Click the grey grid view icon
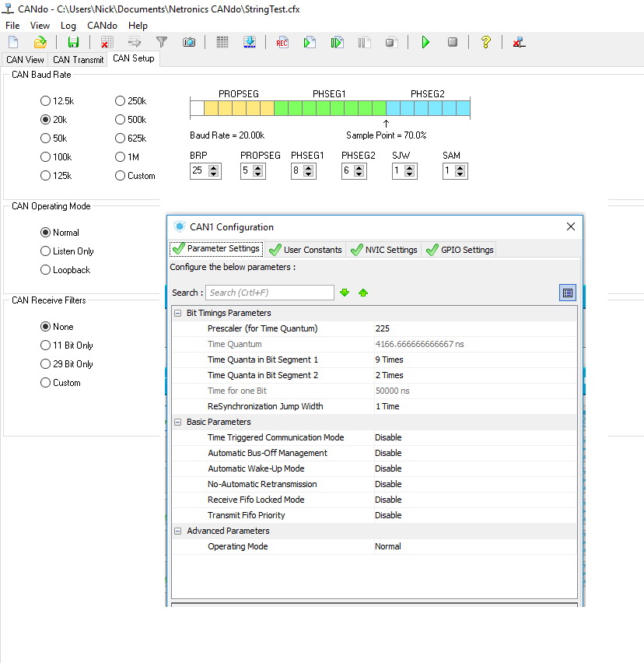The height and width of the screenshot is (663, 644). [x=222, y=42]
